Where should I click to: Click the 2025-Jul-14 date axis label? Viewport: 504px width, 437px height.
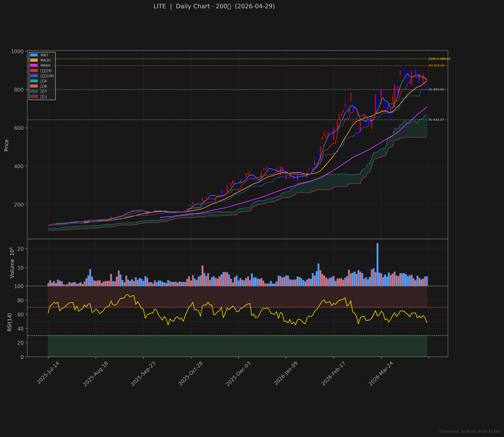[x=48, y=373]
